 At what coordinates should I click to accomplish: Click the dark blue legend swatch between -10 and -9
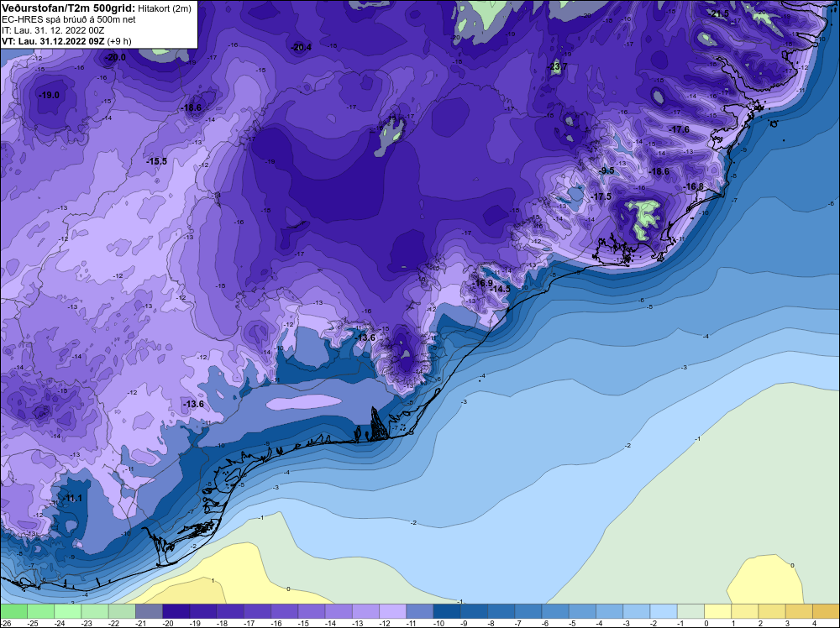pyautogui.click(x=447, y=611)
